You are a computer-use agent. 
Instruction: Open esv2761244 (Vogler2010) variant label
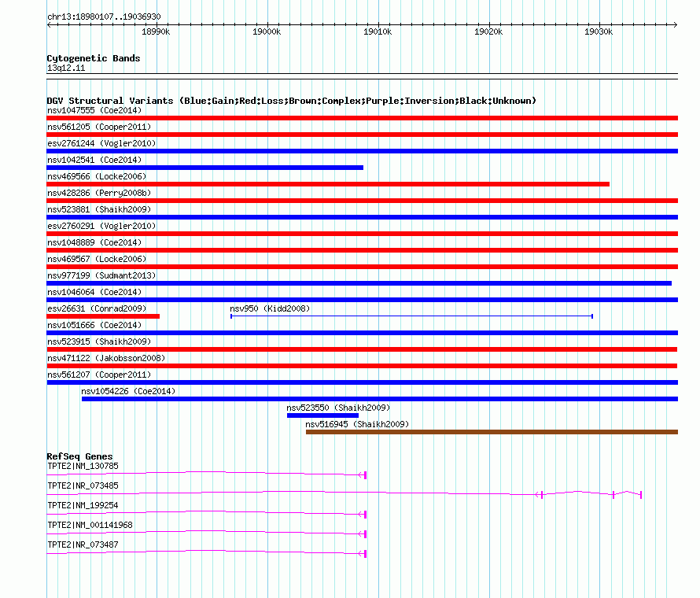coord(101,143)
